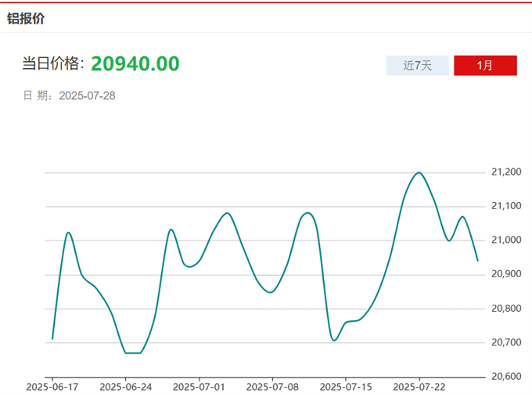Click the 20,900 y-axis label

point(505,274)
